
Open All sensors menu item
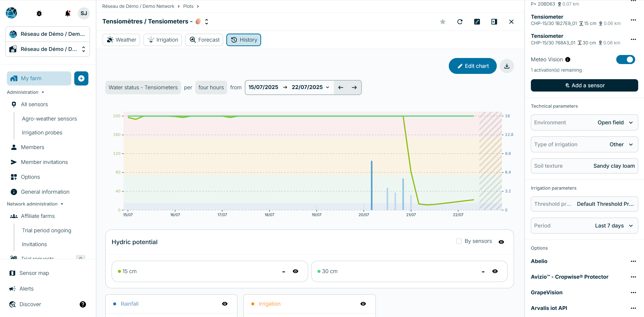(34, 104)
